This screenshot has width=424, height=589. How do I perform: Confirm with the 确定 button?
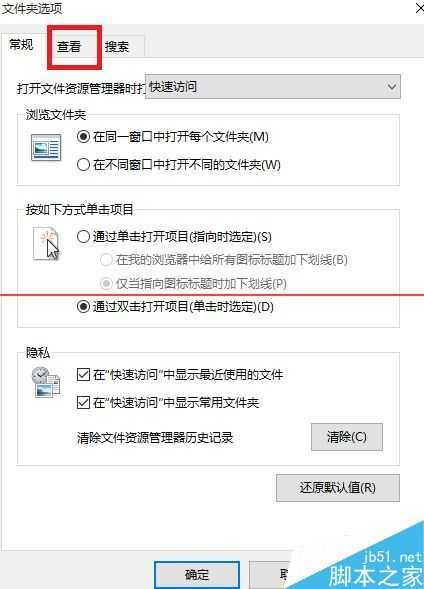click(197, 575)
